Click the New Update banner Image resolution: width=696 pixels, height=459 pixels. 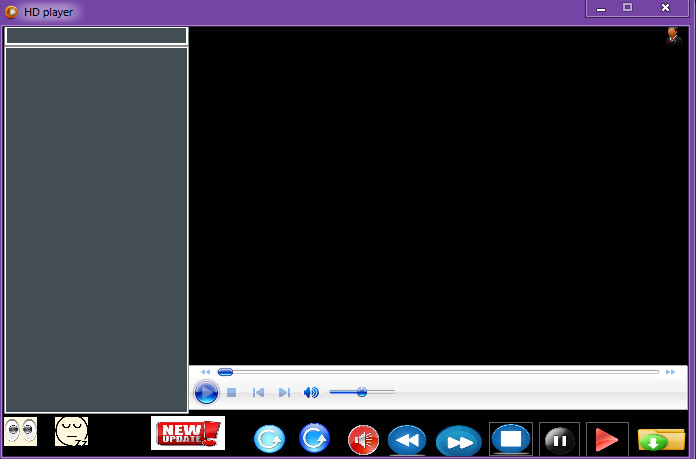click(188, 433)
